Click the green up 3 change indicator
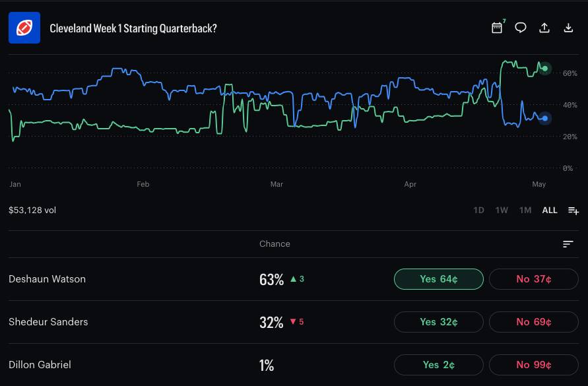 (298, 279)
